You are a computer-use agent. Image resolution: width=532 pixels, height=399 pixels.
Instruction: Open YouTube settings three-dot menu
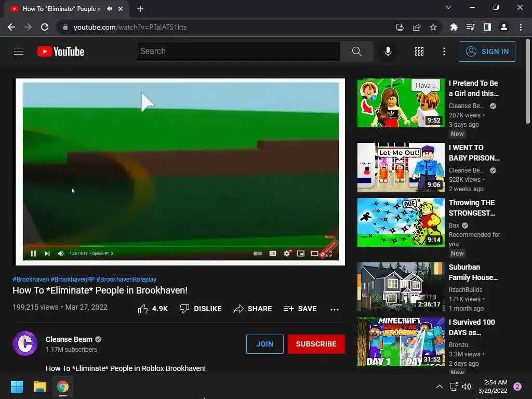tap(444, 51)
